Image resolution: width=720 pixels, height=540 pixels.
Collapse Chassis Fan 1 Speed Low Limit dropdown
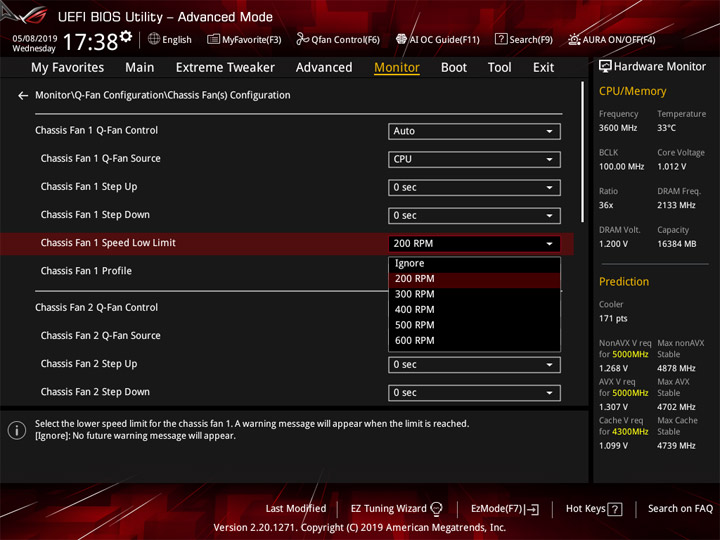coord(474,243)
